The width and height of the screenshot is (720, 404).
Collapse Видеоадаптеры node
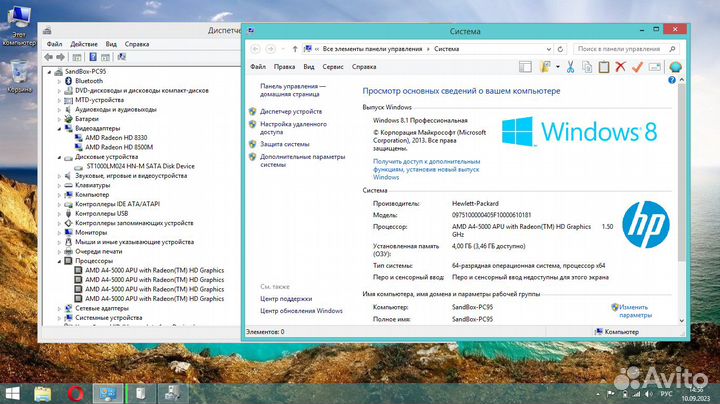(x=59, y=129)
